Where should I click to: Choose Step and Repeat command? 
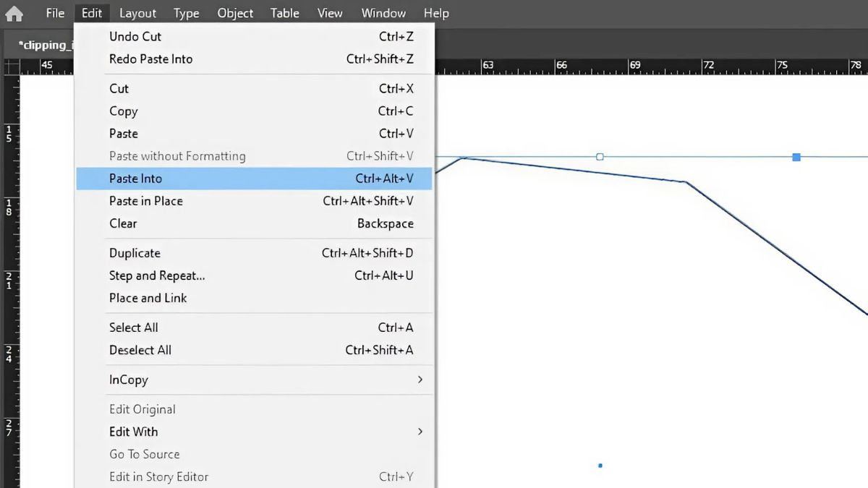[254, 275]
